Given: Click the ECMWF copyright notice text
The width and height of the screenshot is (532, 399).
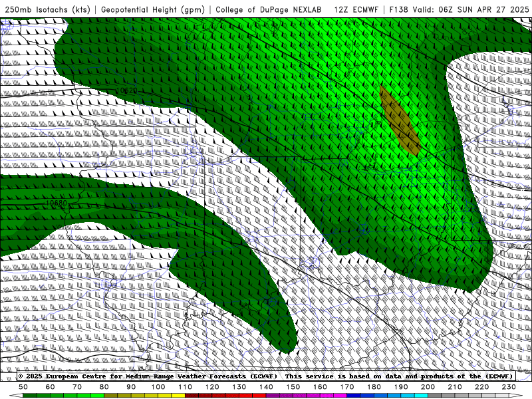Looking at the screenshot, I should coord(265,376).
